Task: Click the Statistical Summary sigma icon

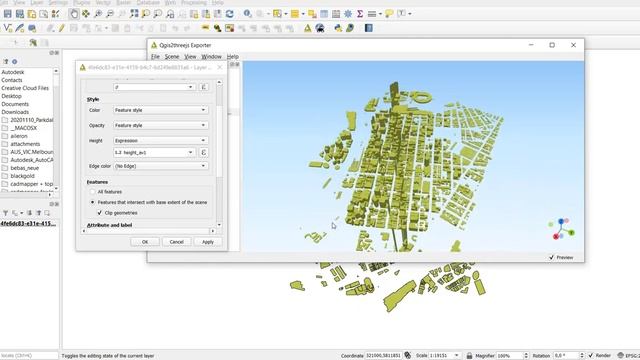Action: tap(360, 14)
